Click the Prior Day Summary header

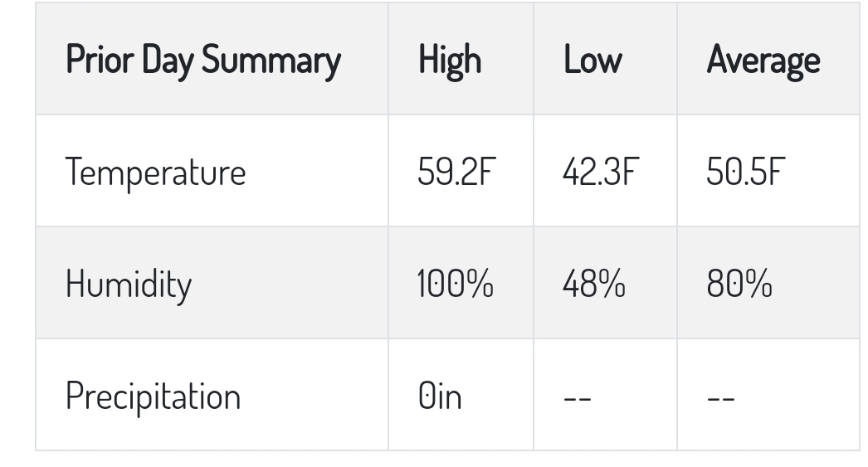[x=203, y=61]
